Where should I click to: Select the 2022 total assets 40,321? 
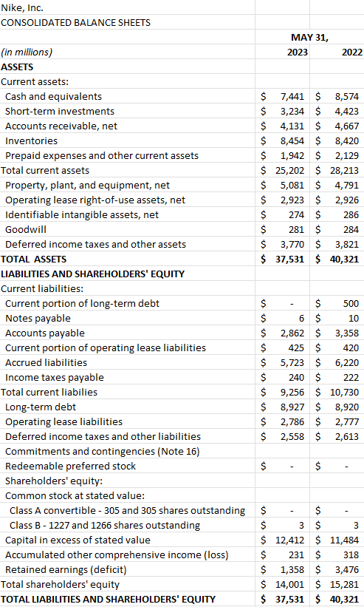click(345, 259)
